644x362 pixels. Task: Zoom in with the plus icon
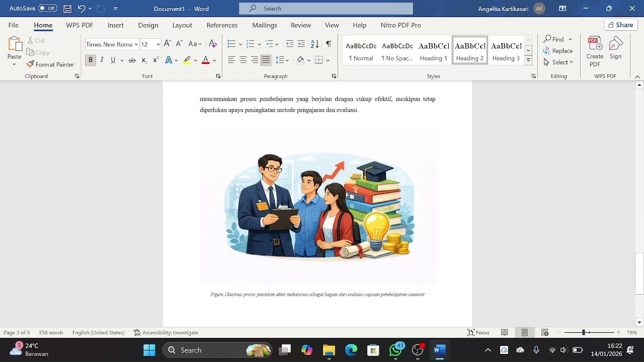(618, 332)
